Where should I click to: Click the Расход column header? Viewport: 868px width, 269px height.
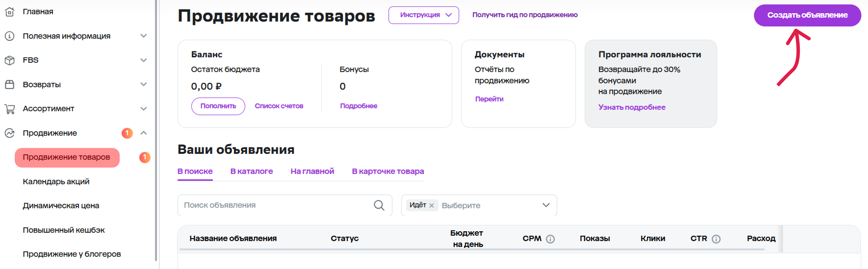(x=761, y=239)
